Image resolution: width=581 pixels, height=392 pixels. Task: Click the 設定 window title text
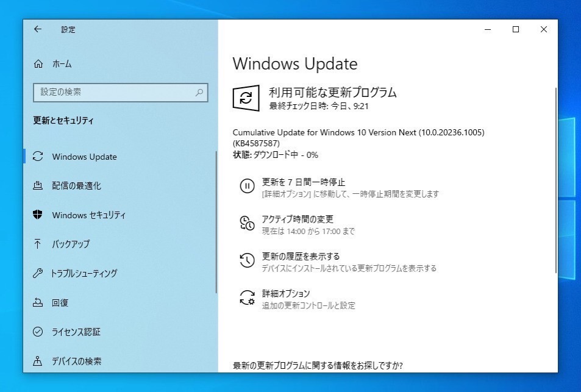68,30
